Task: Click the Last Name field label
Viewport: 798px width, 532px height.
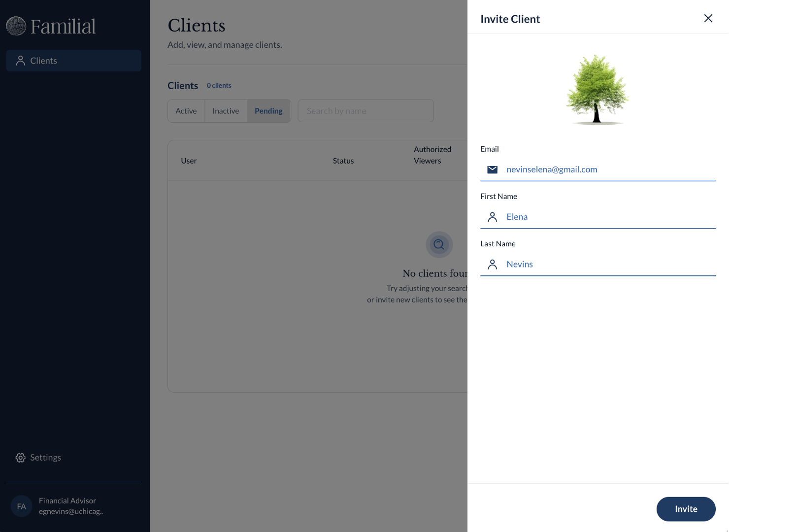Action: tap(498, 243)
